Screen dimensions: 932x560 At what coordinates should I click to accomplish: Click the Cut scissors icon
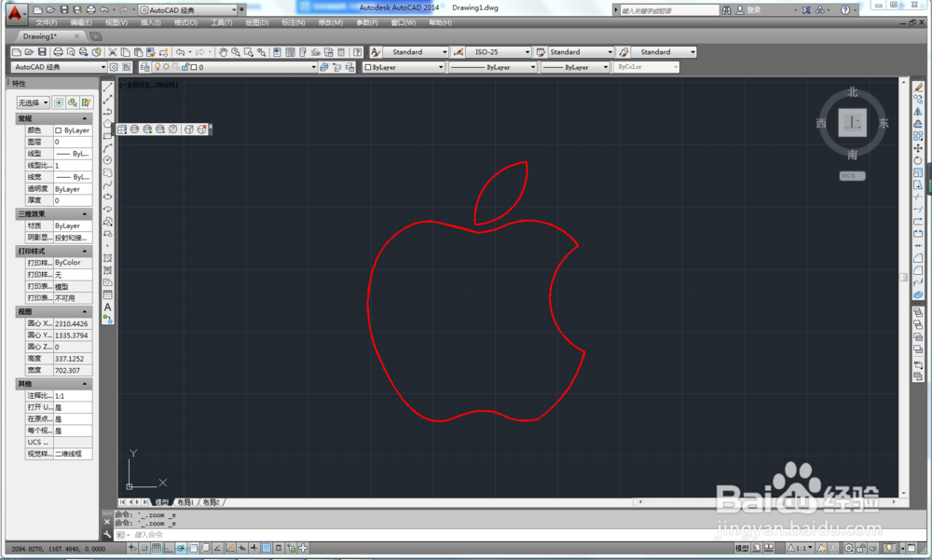113,52
